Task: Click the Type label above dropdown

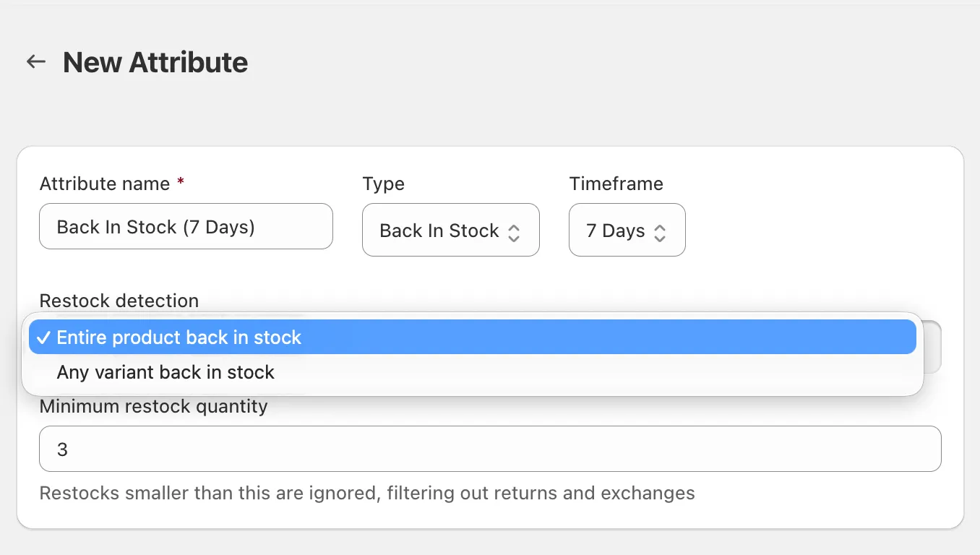Action: click(384, 184)
